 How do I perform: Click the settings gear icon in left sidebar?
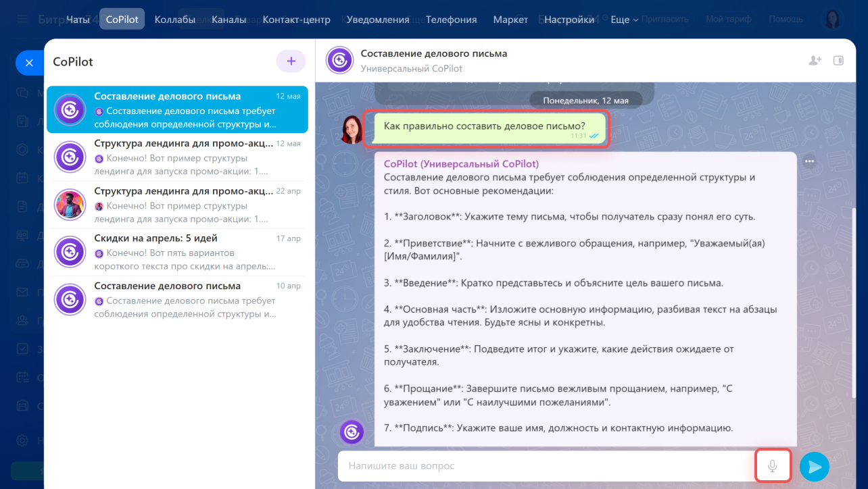coord(22,440)
